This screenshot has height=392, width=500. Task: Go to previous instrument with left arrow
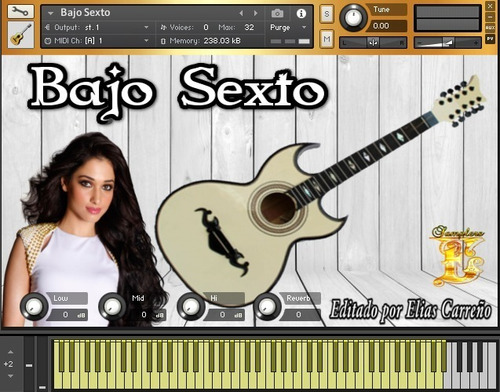(241, 13)
